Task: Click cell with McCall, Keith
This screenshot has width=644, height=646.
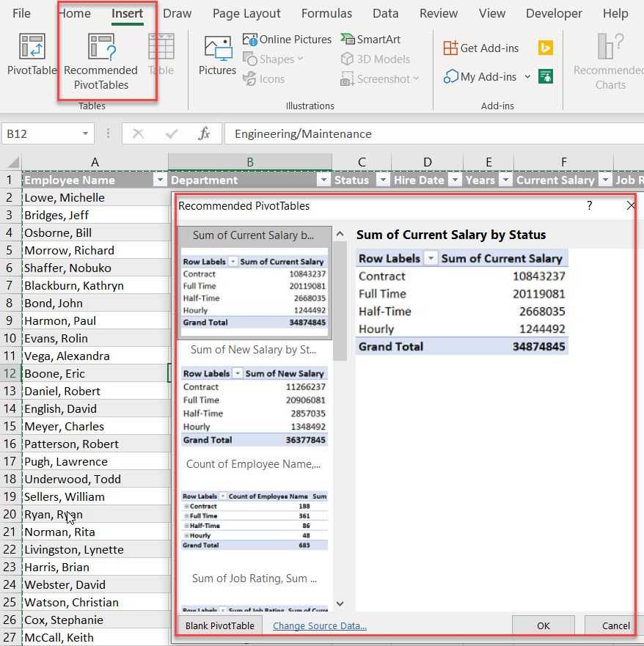Action: coord(95,637)
